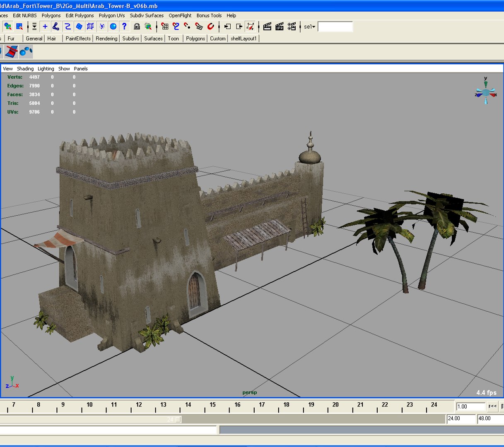
Task: Open render settings icon
Action: pyautogui.click(x=292, y=26)
